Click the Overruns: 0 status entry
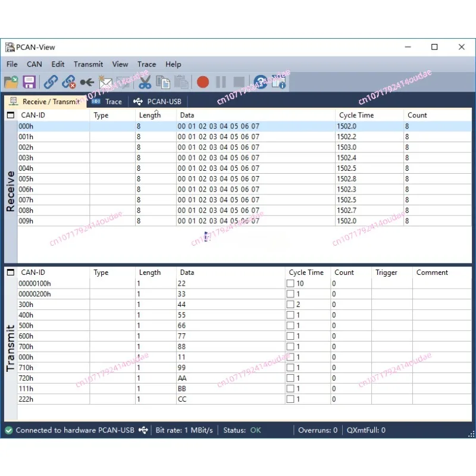 (x=318, y=430)
